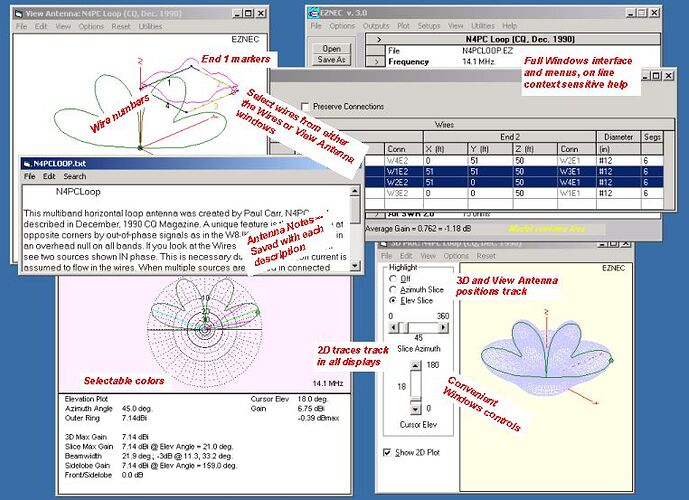Select Elev Slice radio button

[x=392, y=301]
